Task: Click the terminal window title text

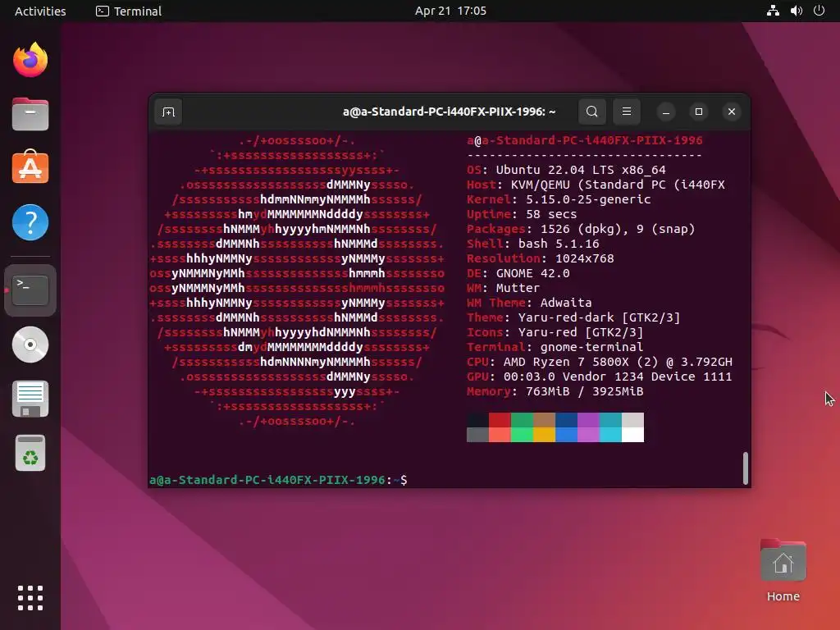Action: (x=449, y=112)
